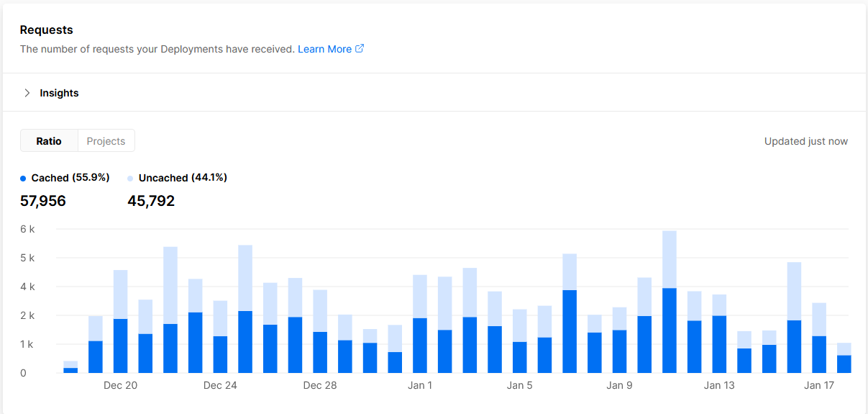Viewport: 868px width, 414px height.
Task: Expand the Insights section label
Action: pyautogui.click(x=59, y=93)
